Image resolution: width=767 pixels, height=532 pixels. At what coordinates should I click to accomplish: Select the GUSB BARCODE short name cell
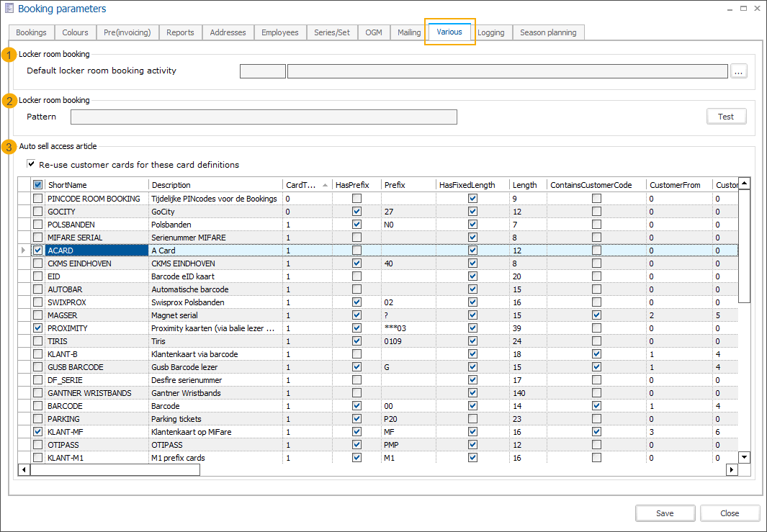97,367
